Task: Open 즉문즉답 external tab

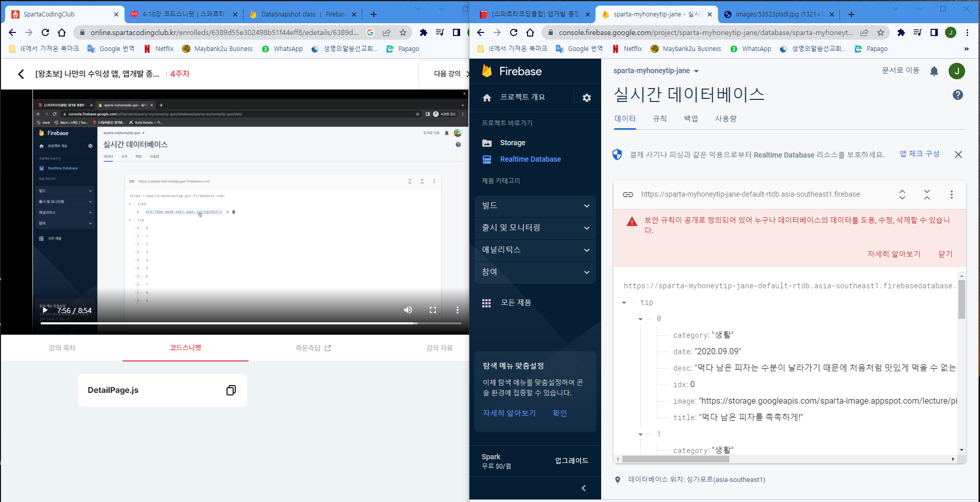Action: click(x=313, y=348)
